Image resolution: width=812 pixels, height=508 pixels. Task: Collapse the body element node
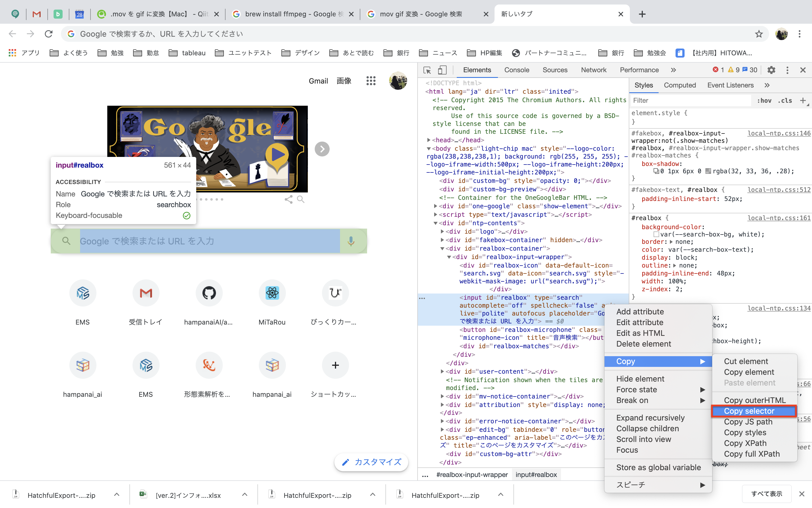429,148
